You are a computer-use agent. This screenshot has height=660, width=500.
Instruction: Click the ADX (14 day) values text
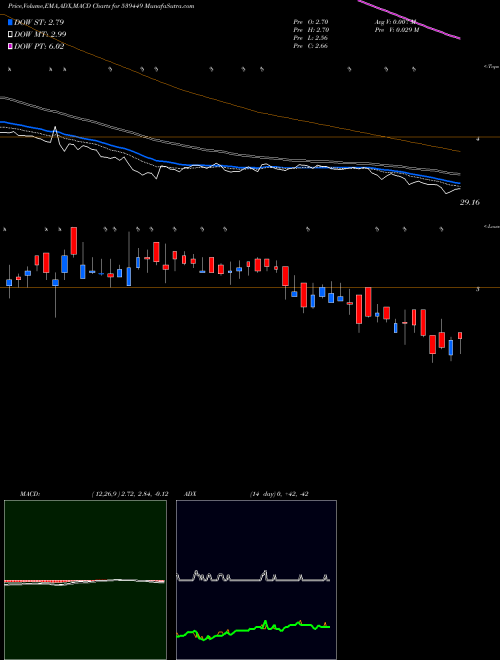coord(279,494)
